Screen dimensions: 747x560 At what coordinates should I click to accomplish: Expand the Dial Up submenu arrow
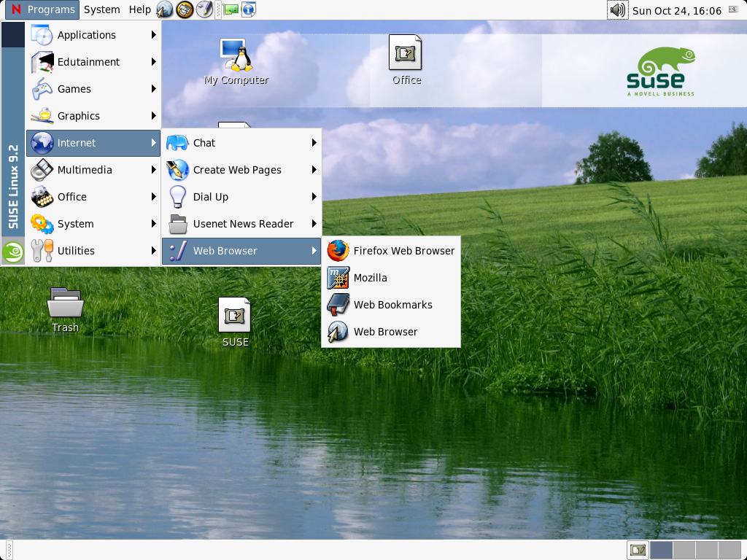pos(314,197)
